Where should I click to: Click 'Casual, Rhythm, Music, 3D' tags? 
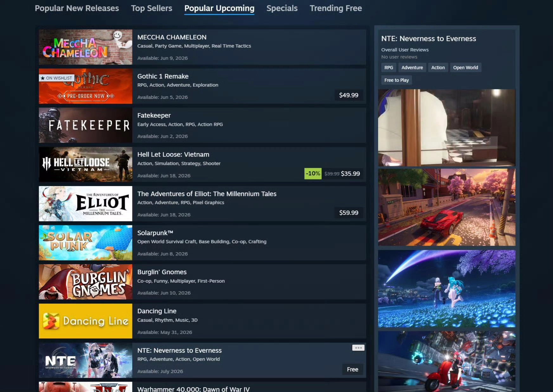coord(167,320)
